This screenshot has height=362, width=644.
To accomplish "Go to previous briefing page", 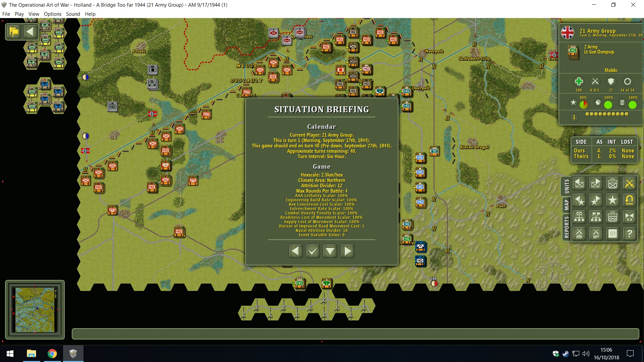I will coord(295,251).
